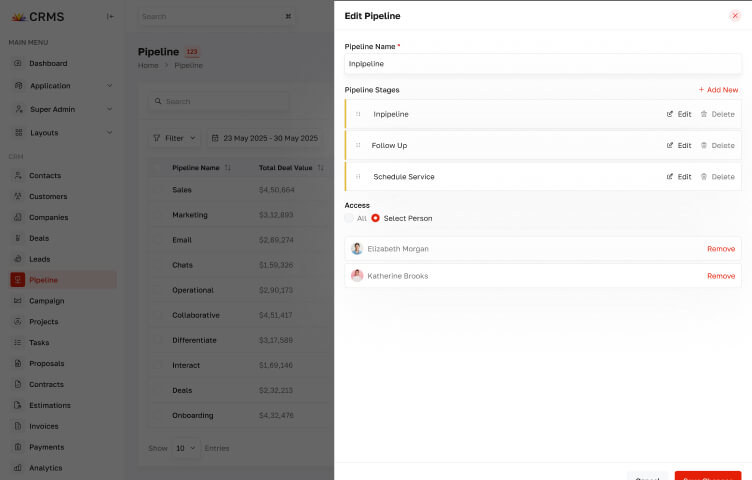Expand the Layouts menu chevron

[x=109, y=133]
